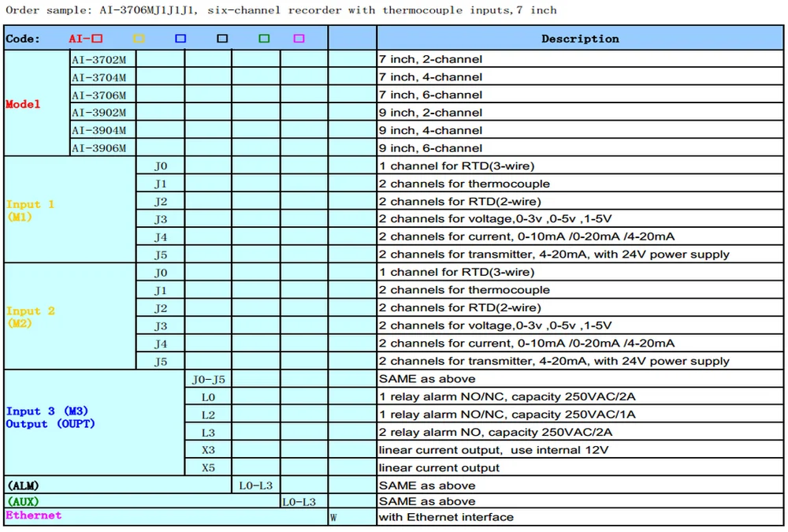Select code J5 in Input 1 (M1) section

[x=160, y=255]
